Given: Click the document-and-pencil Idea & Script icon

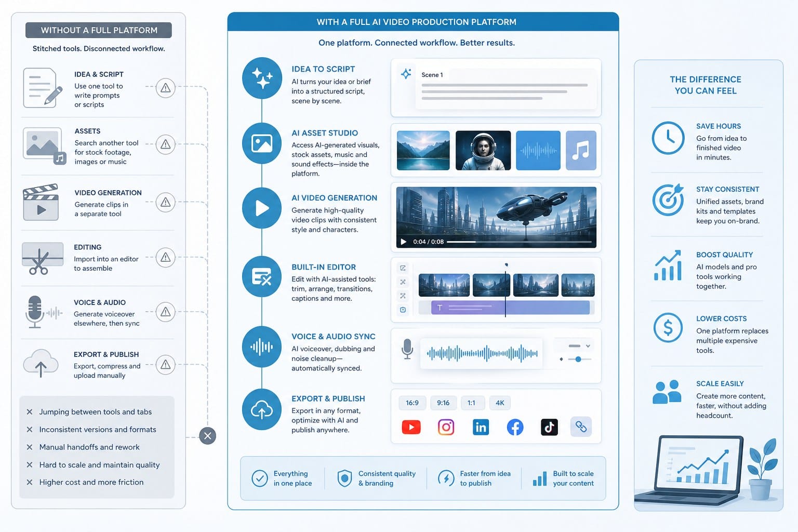Looking at the screenshot, I should pos(43,88).
